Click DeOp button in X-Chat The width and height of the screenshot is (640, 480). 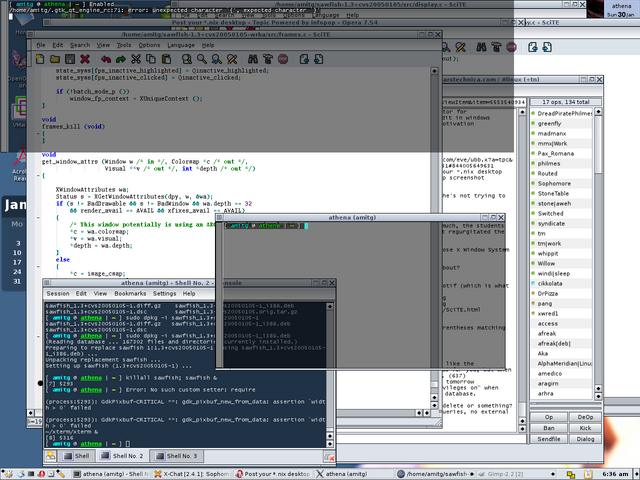pyautogui.click(x=585, y=417)
